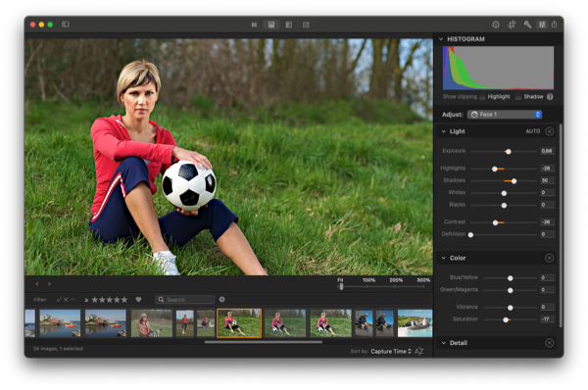Select the white cliffs beach thumbnail
The width and height of the screenshot is (588, 390).
(x=415, y=322)
